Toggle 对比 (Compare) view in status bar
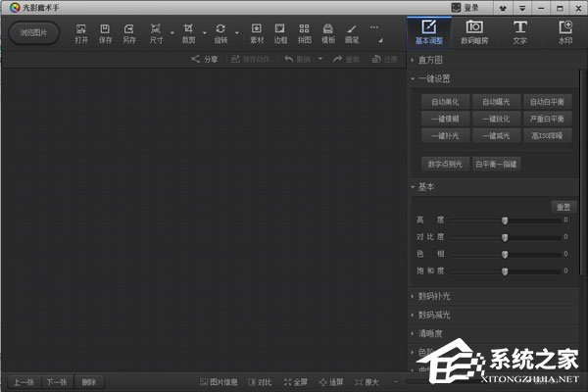The height and width of the screenshot is (392, 588). (x=260, y=381)
